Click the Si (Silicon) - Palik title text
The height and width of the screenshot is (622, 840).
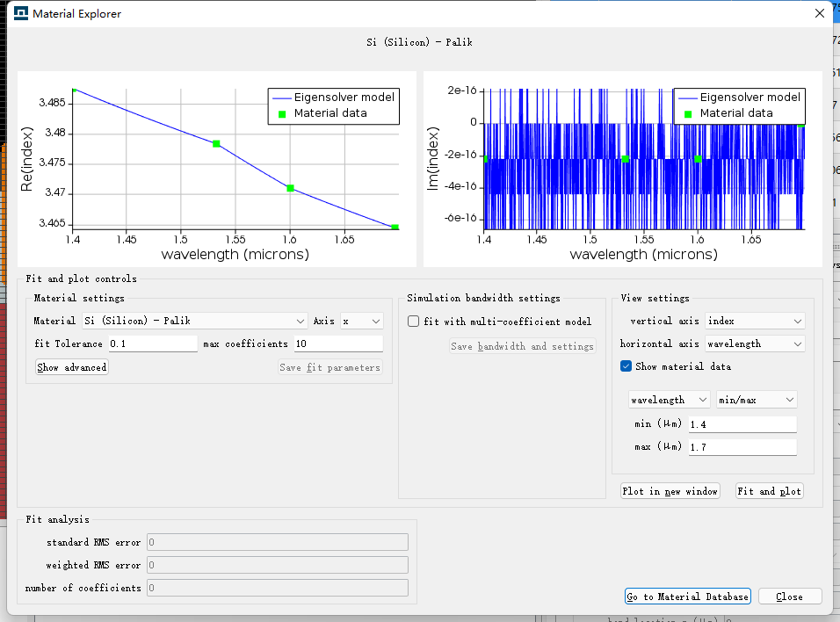419,42
